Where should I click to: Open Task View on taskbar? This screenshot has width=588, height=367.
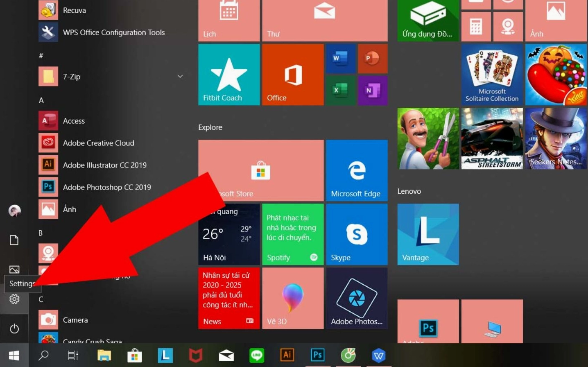[x=73, y=356]
